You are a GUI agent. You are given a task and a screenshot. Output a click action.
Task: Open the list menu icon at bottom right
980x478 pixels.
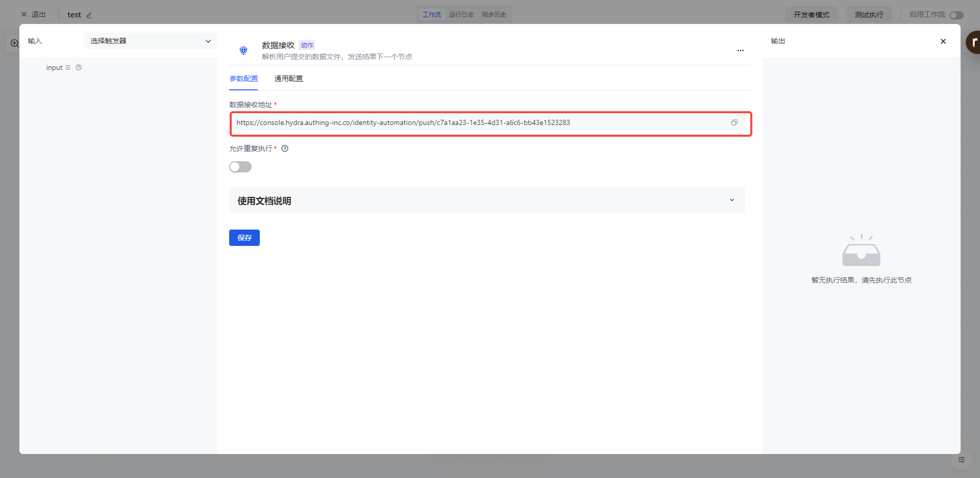click(961, 460)
